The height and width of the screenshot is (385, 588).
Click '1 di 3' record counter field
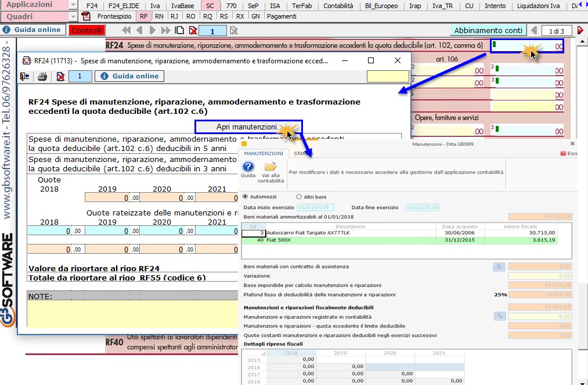(556, 31)
